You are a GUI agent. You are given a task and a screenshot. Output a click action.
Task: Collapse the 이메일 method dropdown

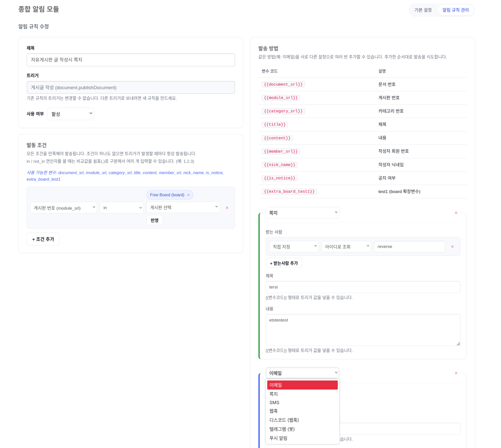click(302, 373)
